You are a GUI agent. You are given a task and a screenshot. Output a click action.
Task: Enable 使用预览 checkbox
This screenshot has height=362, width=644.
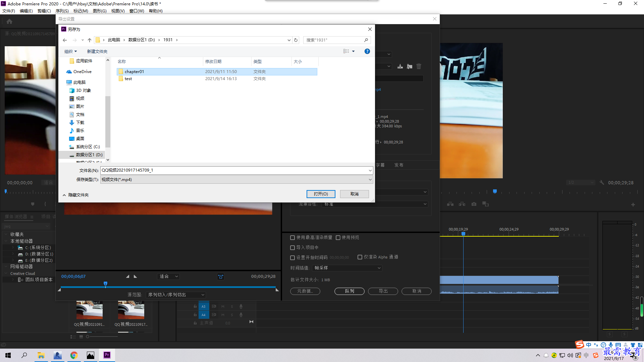click(338, 238)
